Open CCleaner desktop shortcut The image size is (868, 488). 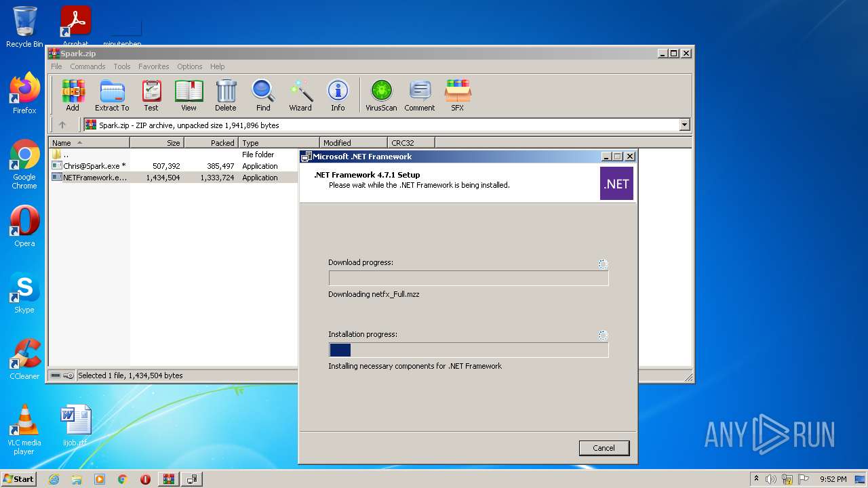(24, 359)
